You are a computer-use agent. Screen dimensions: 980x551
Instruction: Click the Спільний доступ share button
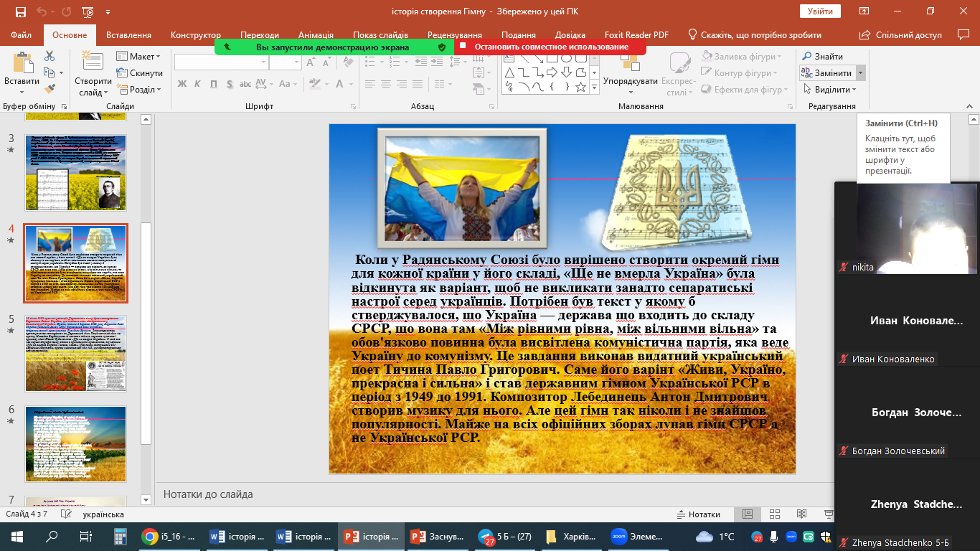click(x=902, y=35)
